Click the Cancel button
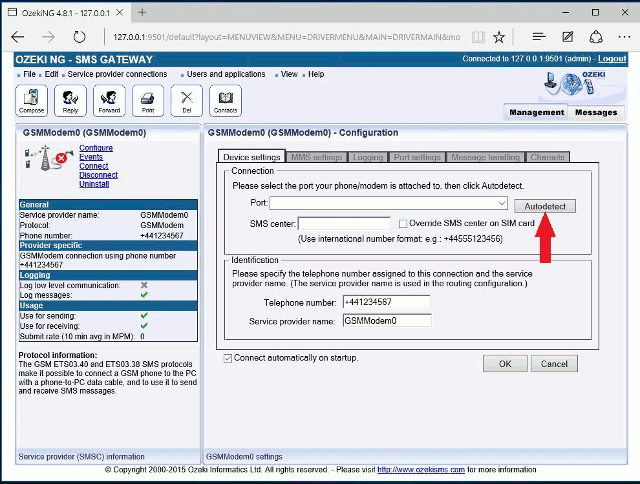The height and width of the screenshot is (484, 640). pos(554,364)
